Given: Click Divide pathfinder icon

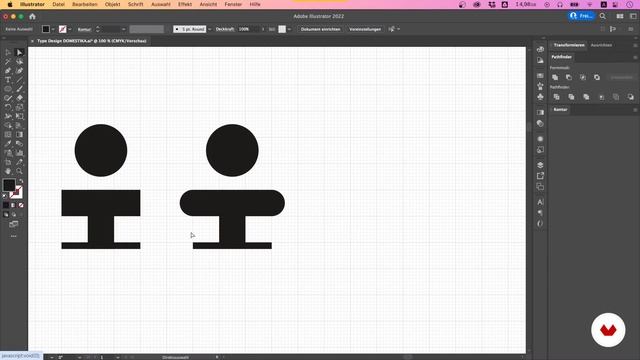Looking at the screenshot, I should point(556,97).
